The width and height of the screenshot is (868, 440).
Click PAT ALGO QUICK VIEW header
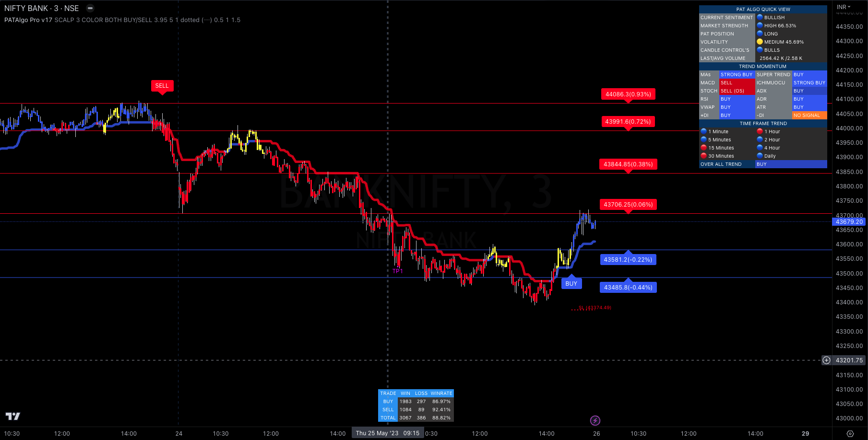[763, 9]
